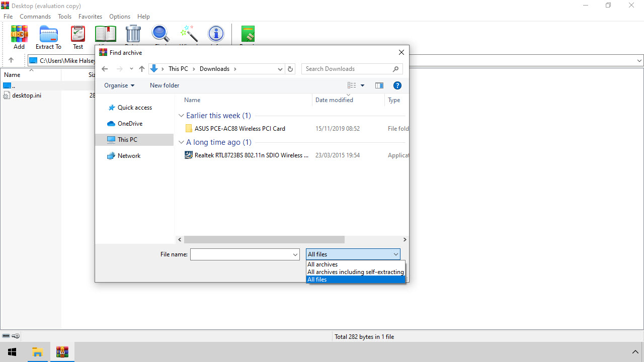Click the Delete trash can toolbar icon
The height and width of the screenshot is (362, 644).
tap(133, 35)
